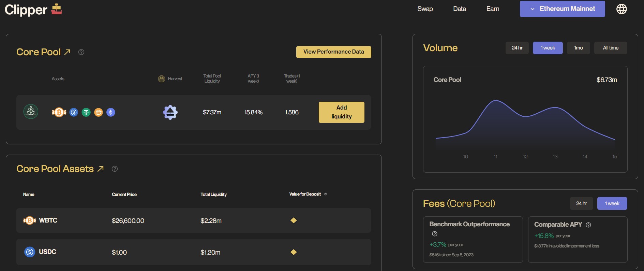
Task: Switch Fees to 1 week
Action: [x=612, y=203]
